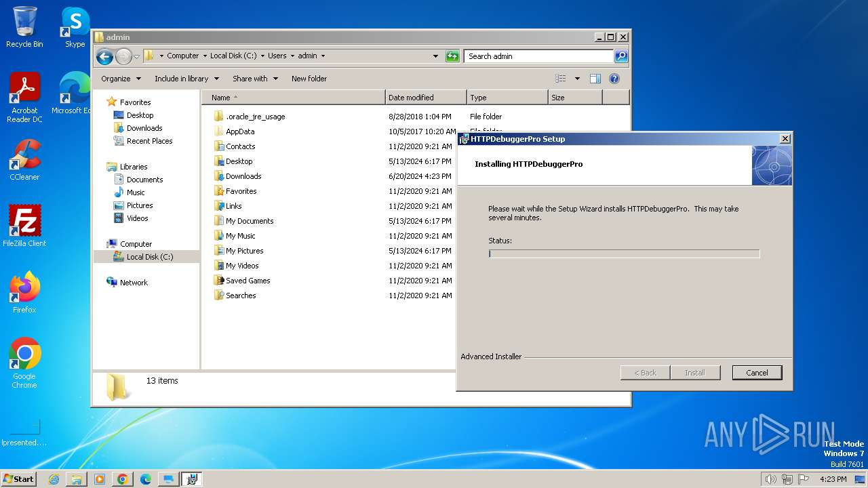Click the Action Center flag tray icon
868x488 pixels.
pos(804,479)
